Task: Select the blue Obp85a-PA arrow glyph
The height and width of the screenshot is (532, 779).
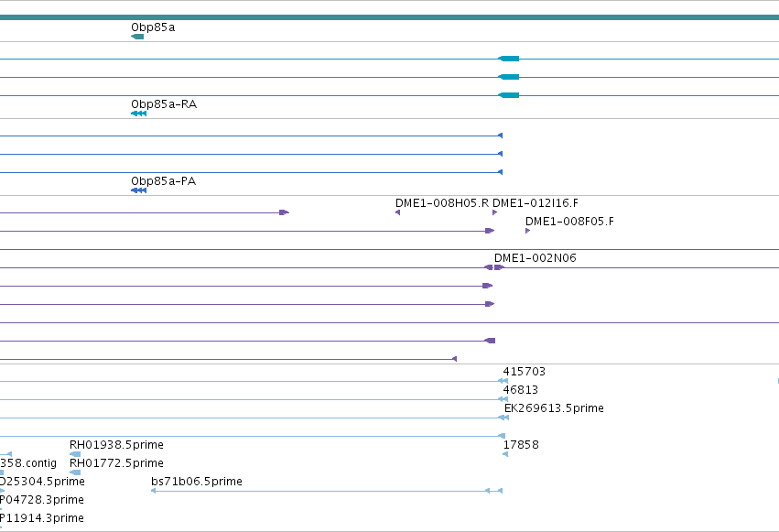Action: [x=138, y=190]
